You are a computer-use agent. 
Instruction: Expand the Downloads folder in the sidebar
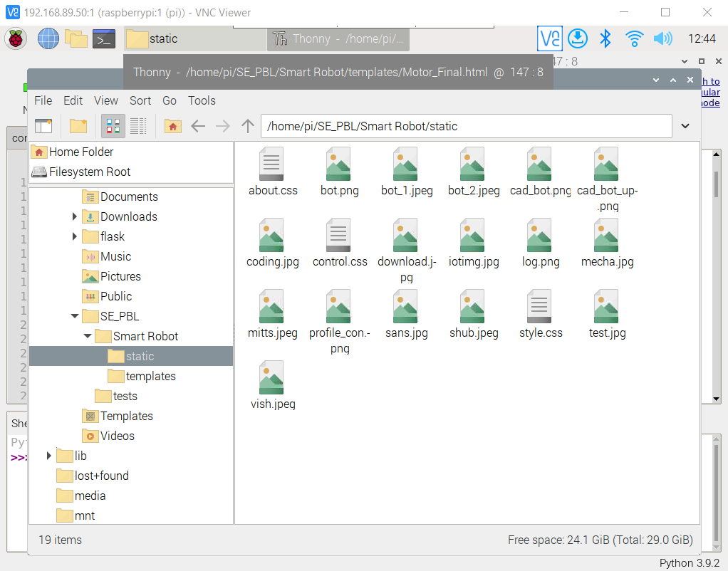coord(74,216)
